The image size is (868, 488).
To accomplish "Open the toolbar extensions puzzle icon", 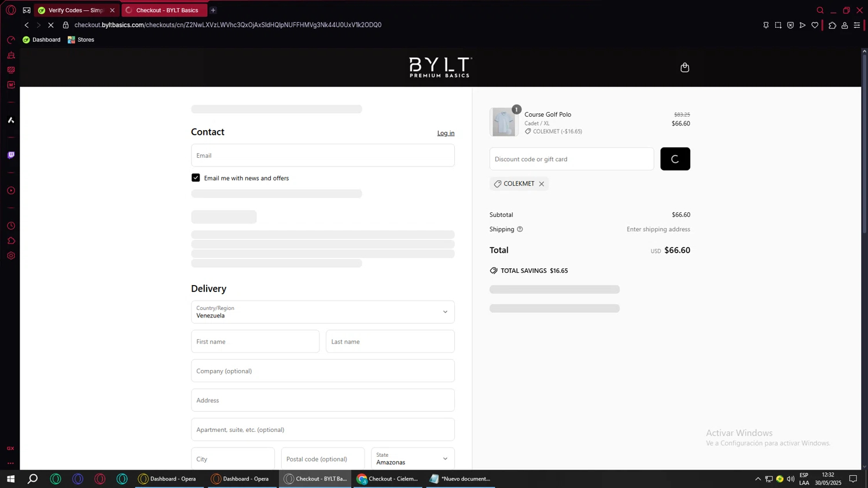I will pos(832,25).
